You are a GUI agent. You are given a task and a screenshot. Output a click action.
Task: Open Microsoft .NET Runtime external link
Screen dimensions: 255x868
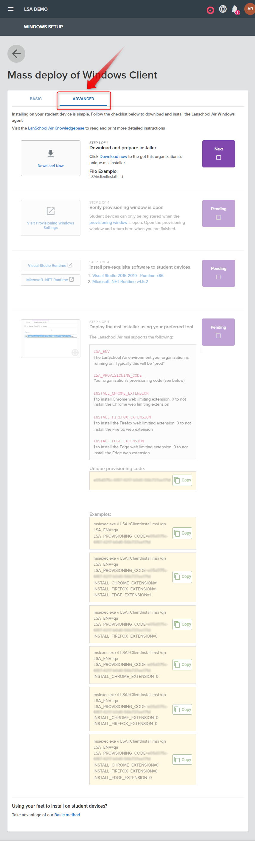pos(50,280)
